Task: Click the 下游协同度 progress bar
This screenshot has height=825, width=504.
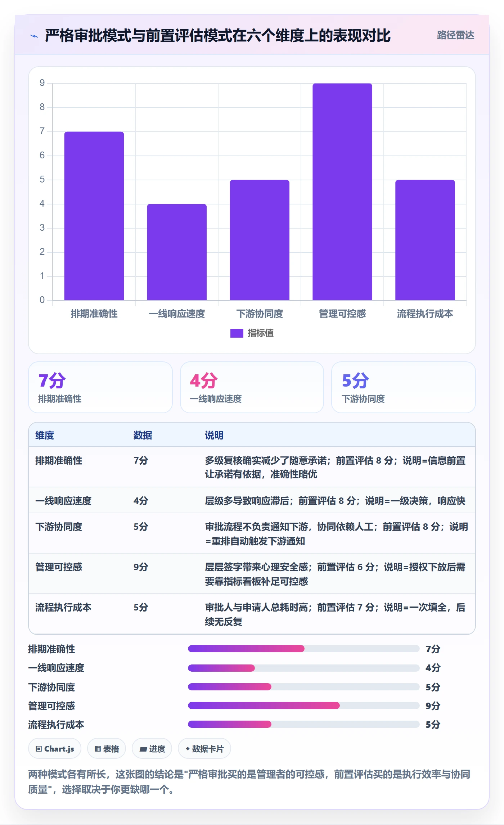Action: click(303, 687)
